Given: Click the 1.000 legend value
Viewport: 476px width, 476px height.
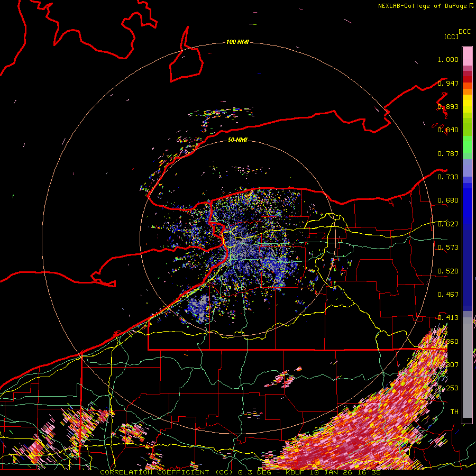Looking at the screenshot, I should click(448, 59).
